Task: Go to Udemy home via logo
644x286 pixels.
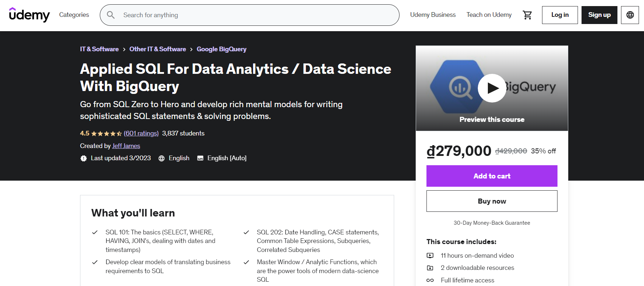Action: (x=29, y=15)
